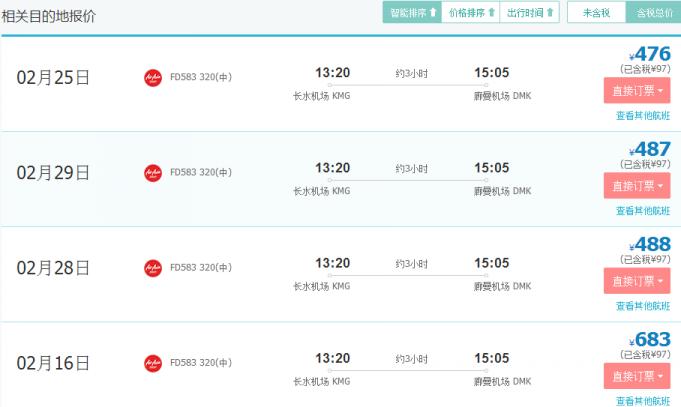Click flight number FD583 on 02月29日 row
The height and width of the screenshot is (407, 681).
click(185, 172)
